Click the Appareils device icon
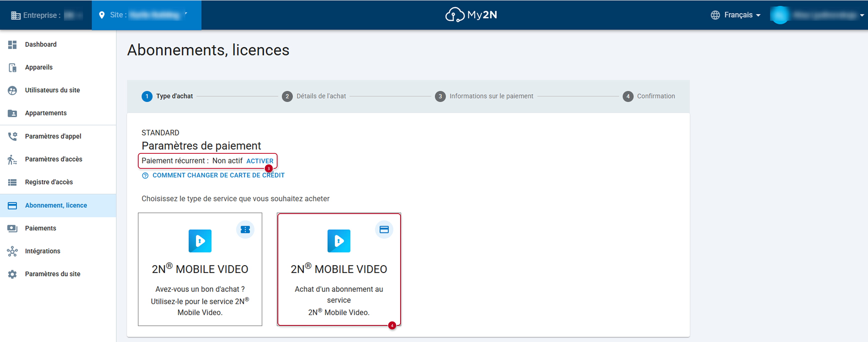 pyautogui.click(x=12, y=67)
